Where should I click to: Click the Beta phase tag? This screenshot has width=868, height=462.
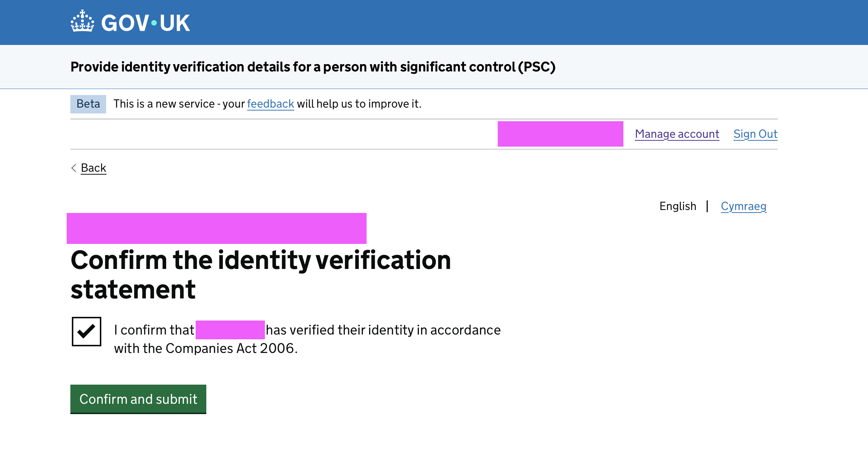(88, 104)
